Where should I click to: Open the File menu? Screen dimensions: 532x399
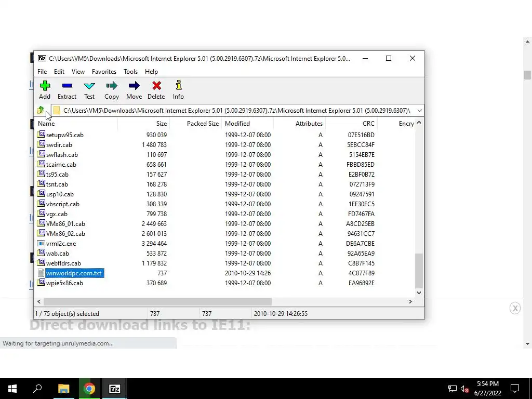(42, 72)
